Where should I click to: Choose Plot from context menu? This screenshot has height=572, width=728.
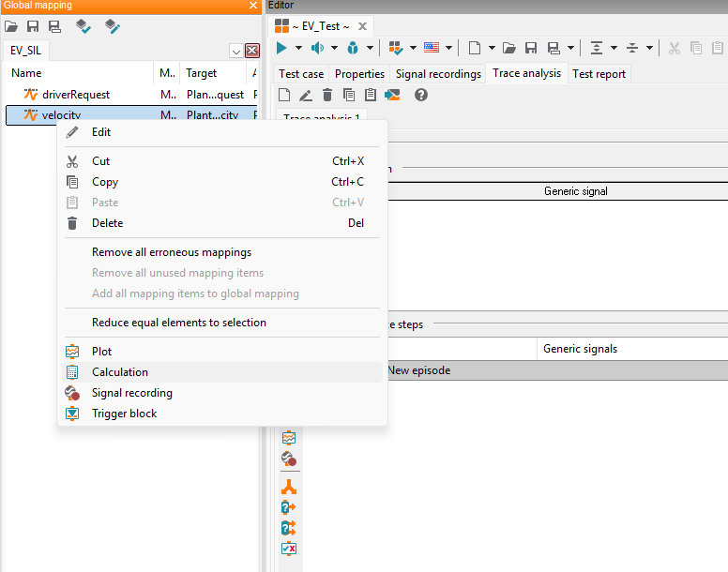click(222, 352)
